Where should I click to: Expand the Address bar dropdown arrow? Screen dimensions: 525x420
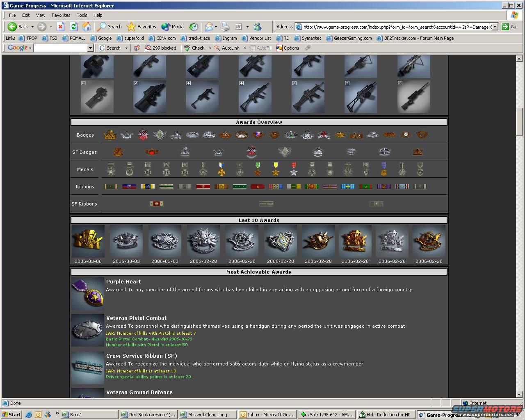(495, 27)
